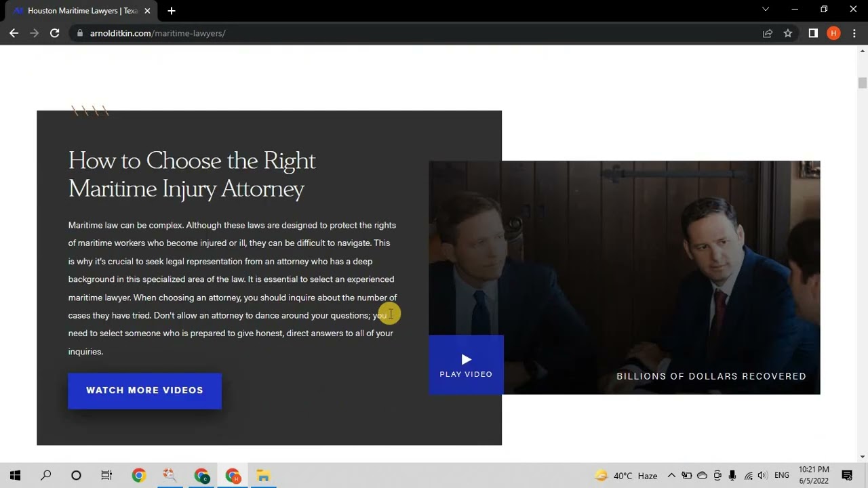Click the browser forward arrow
The image size is (868, 488).
point(34,33)
